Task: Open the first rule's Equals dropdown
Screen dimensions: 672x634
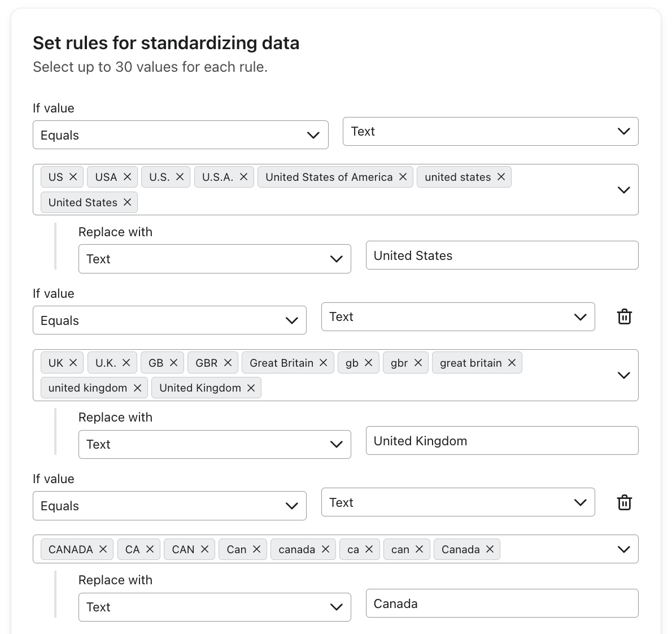Action: pos(180,135)
